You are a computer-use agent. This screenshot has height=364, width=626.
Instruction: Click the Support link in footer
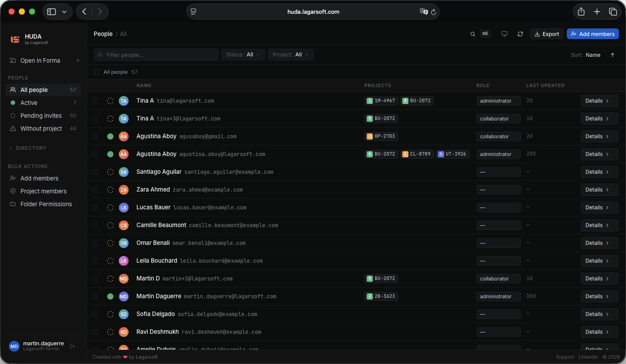pos(565,357)
